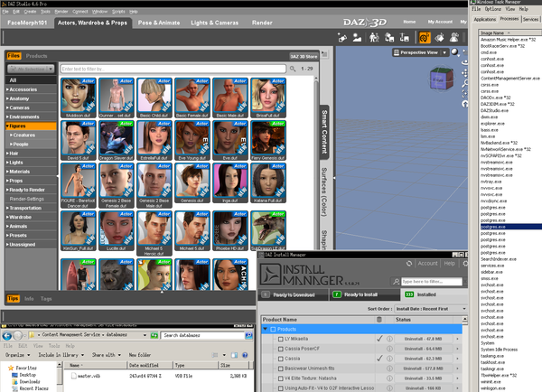542x392 pixels.
Task: Check the Basicwear Unimesh fits checkbox
Action: pyautogui.click(x=281, y=369)
